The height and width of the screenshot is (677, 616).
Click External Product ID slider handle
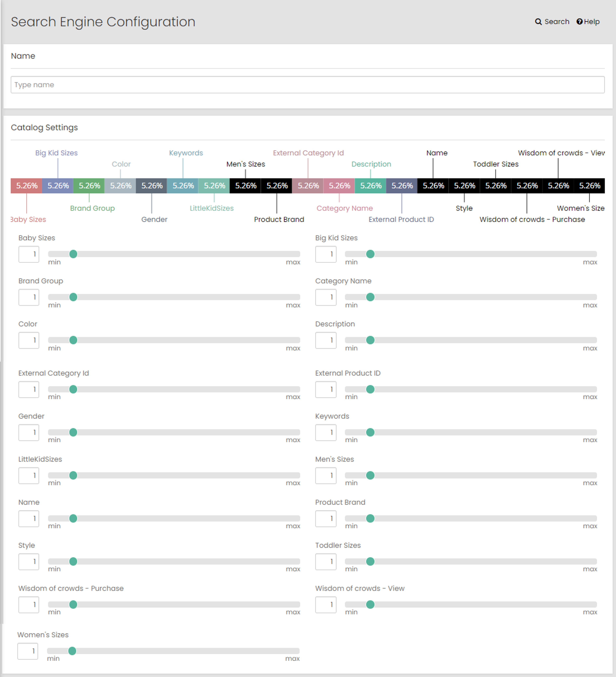370,390
